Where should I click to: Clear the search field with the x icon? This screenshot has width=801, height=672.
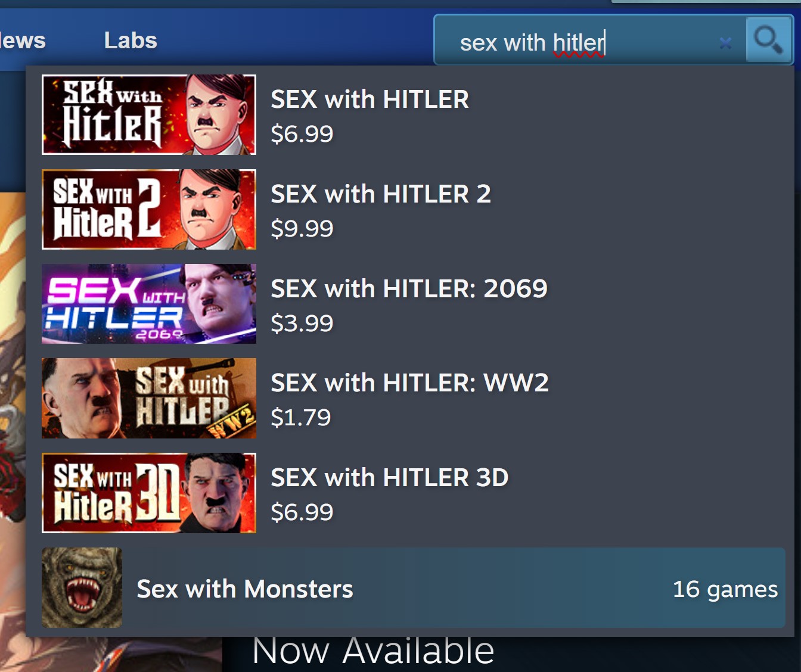725,43
